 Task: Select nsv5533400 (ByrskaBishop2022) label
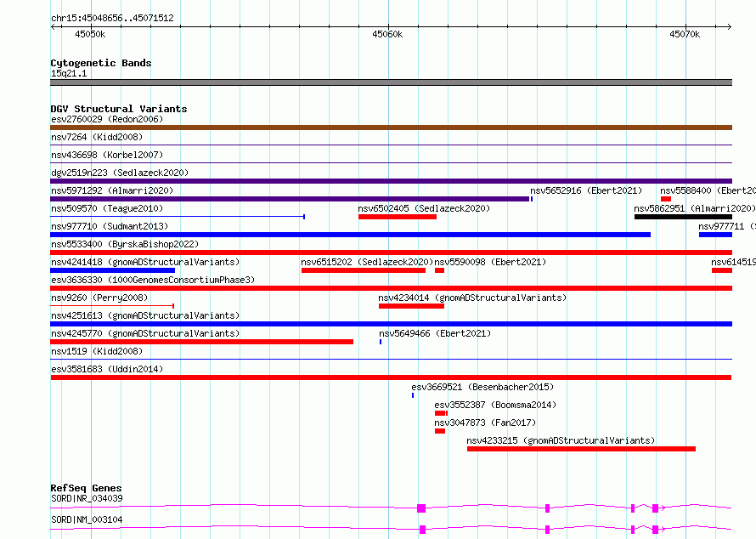pos(125,244)
